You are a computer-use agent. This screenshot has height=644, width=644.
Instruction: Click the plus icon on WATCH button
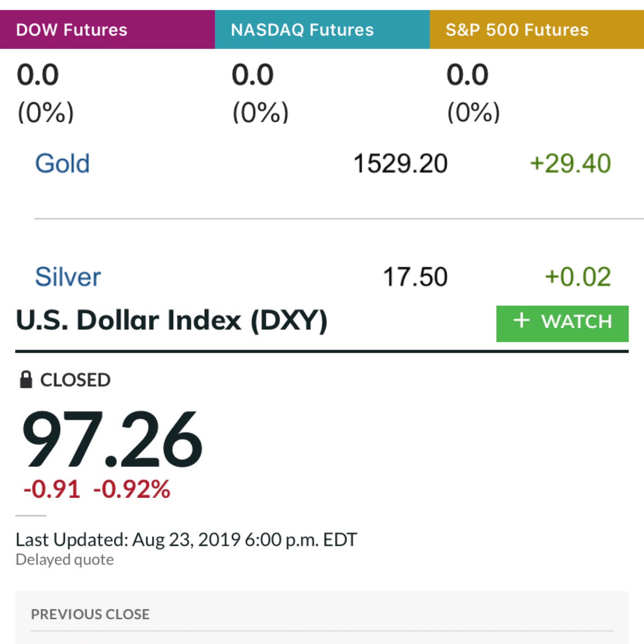pos(522,321)
